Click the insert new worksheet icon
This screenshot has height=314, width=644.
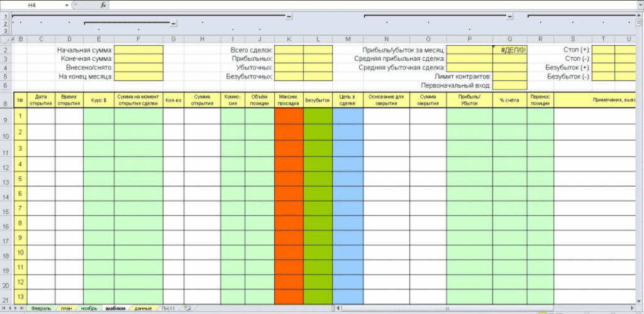187,308
